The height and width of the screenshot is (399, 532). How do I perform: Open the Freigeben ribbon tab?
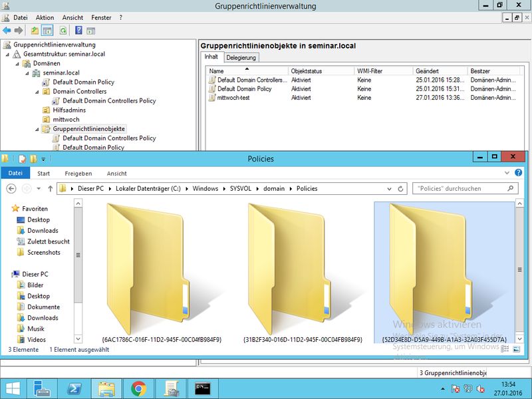click(x=78, y=174)
